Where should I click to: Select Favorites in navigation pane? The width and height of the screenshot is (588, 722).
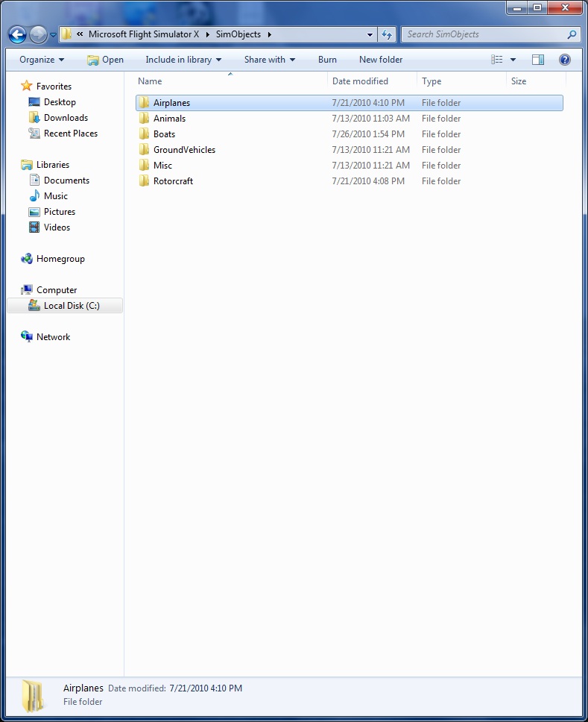click(54, 86)
